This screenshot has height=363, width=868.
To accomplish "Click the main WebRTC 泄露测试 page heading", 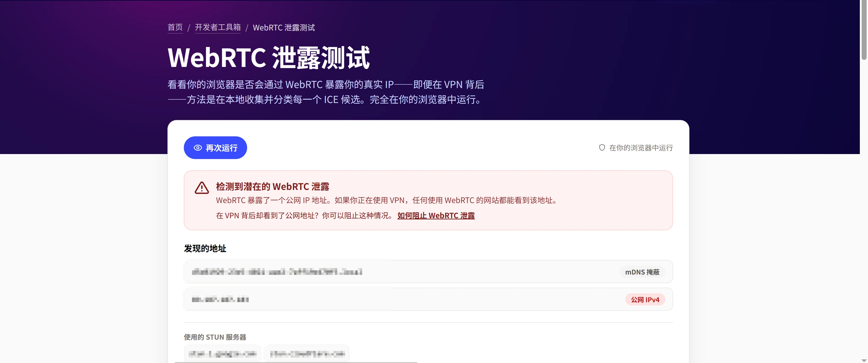I will point(268,58).
